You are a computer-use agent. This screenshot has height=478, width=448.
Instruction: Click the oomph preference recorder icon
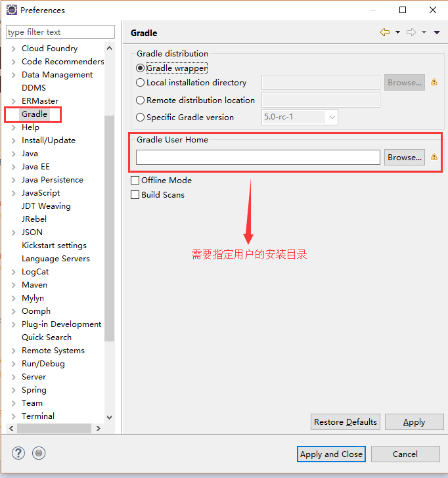[x=39, y=453]
